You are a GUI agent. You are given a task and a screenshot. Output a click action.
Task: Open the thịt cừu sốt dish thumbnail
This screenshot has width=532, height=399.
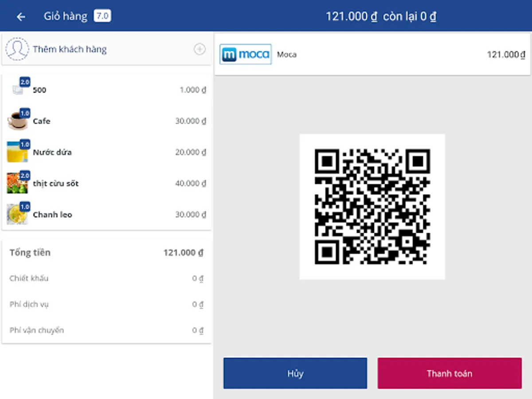tap(18, 183)
